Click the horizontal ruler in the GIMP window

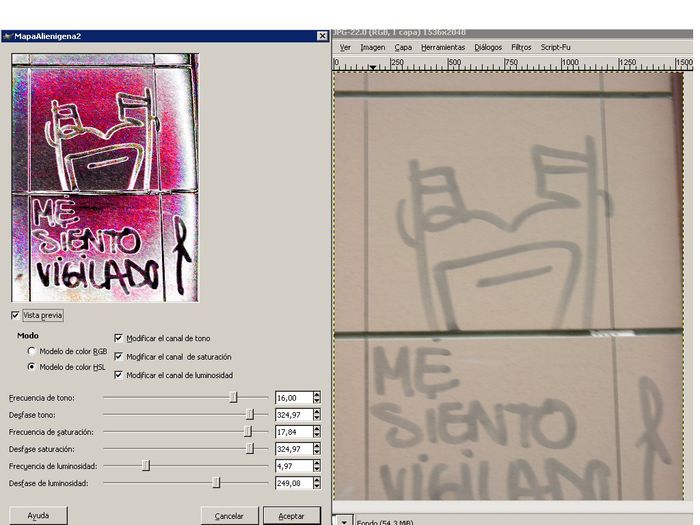(x=513, y=64)
